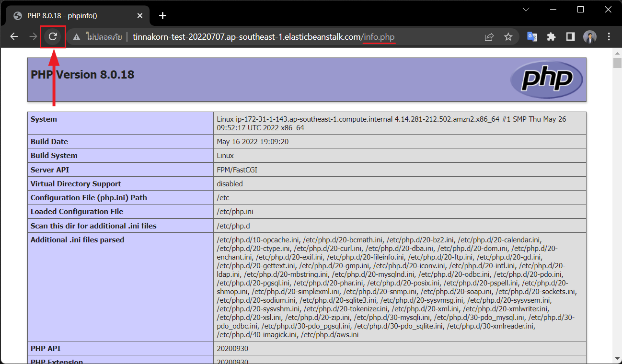This screenshot has width=622, height=364.
Task: Bookmark this page with the star icon
Action: tap(508, 37)
